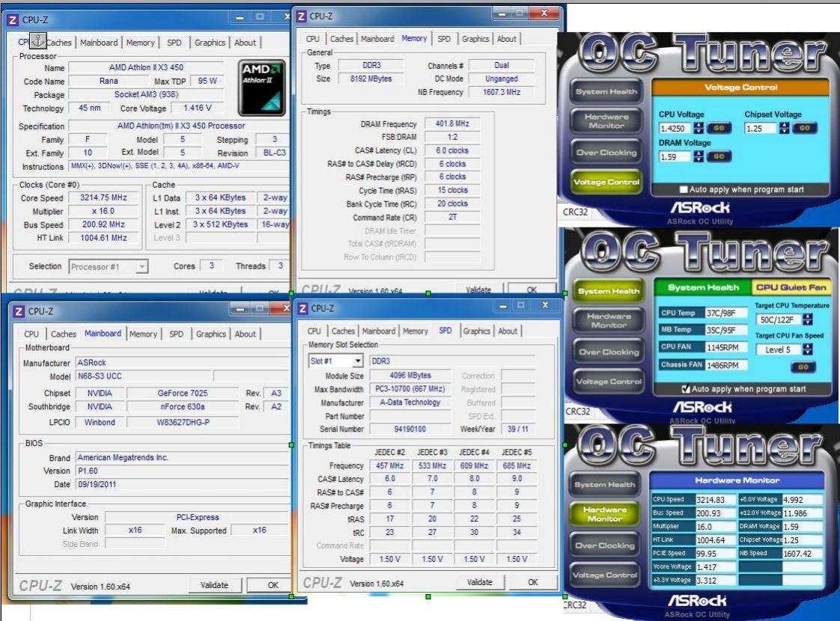
Task: Select Voltage Control in the top OC Tuner panel
Action: [606, 182]
